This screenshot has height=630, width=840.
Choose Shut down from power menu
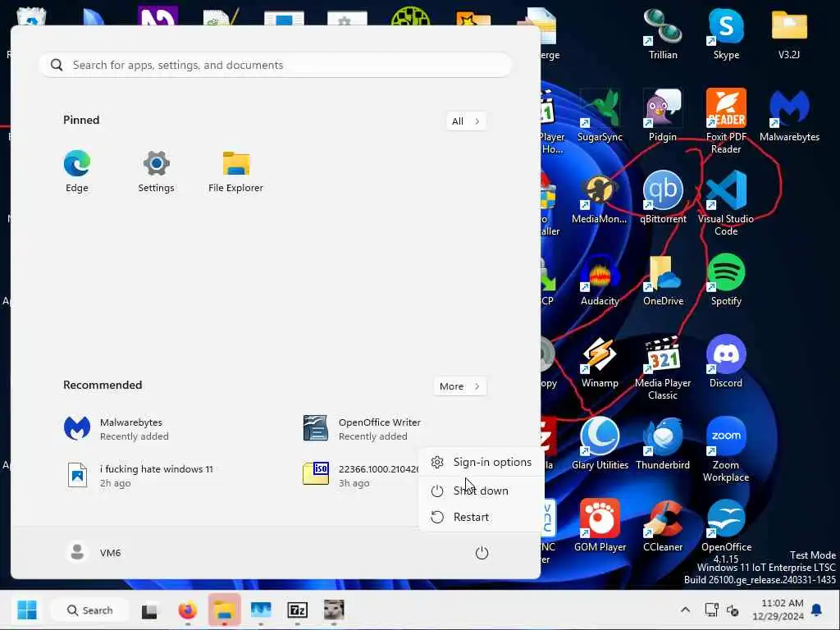pyautogui.click(x=482, y=491)
